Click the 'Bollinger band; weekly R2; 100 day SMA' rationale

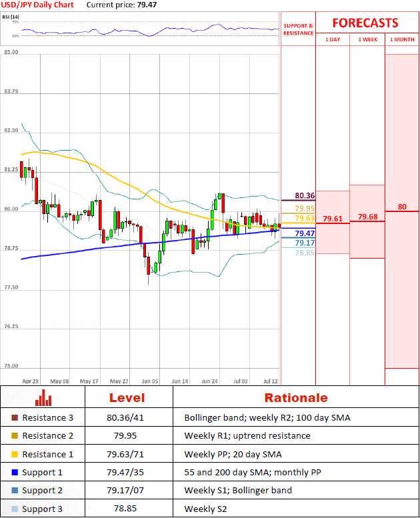click(x=267, y=418)
